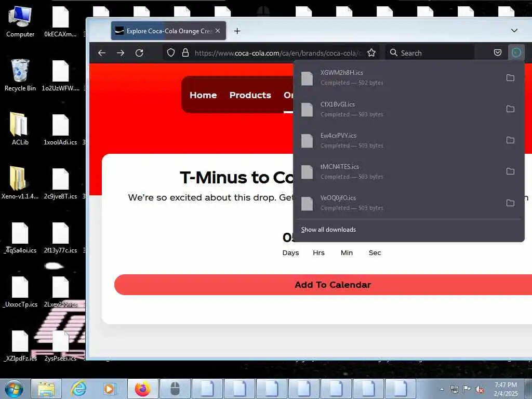Switch to Firefox in taskbar
The height and width of the screenshot is (399, 532).
tap(142, 389)
